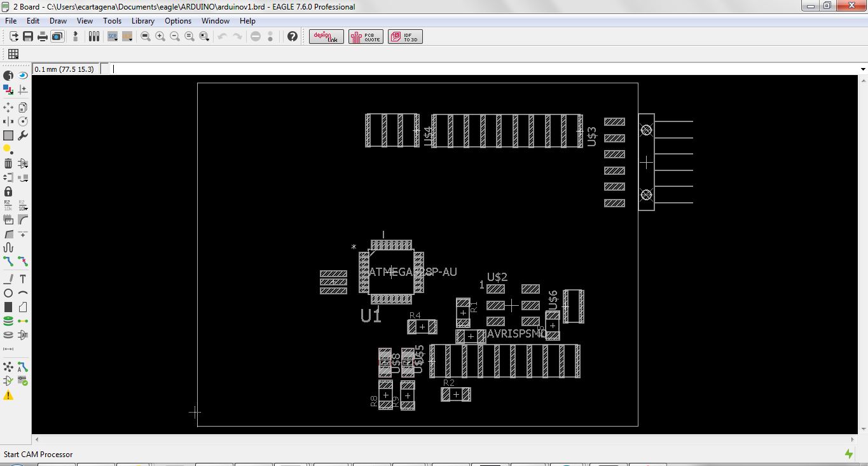Click the PCB Quote button
Screen dimensions: 868x466
pos(366,36)
